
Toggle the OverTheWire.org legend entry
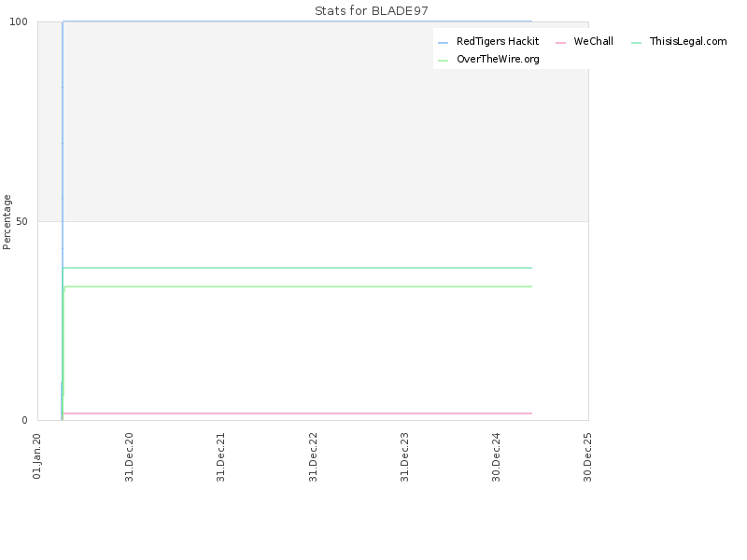488,59
